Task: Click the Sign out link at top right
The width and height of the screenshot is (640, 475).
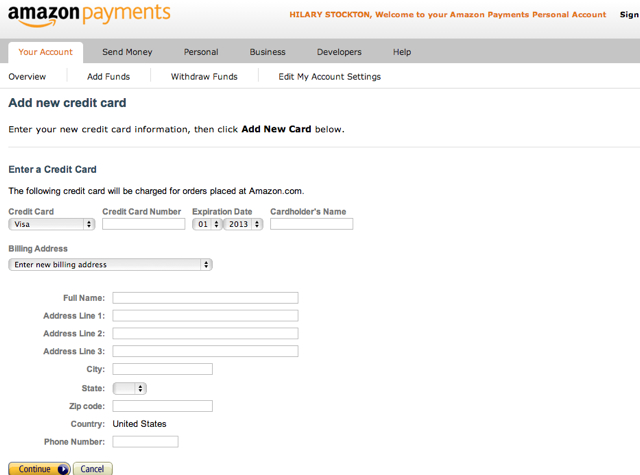Action: tap(629, 15)
